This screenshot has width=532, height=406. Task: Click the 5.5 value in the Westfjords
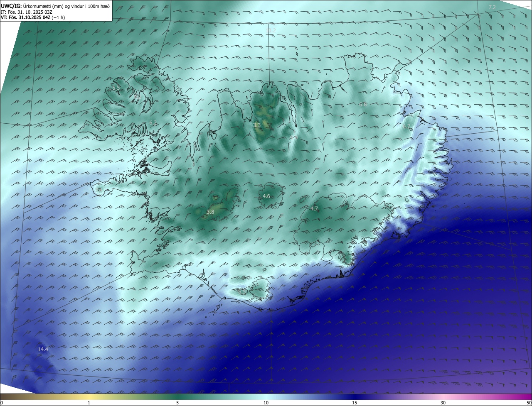[x=116, y=88]
